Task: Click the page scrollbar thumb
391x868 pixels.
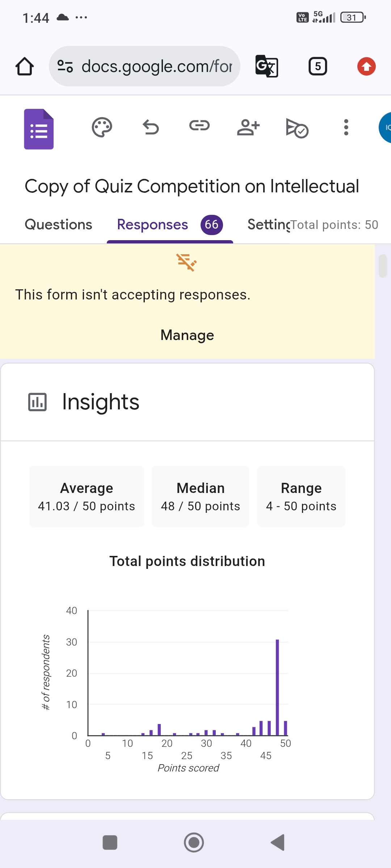Action: 383,266
